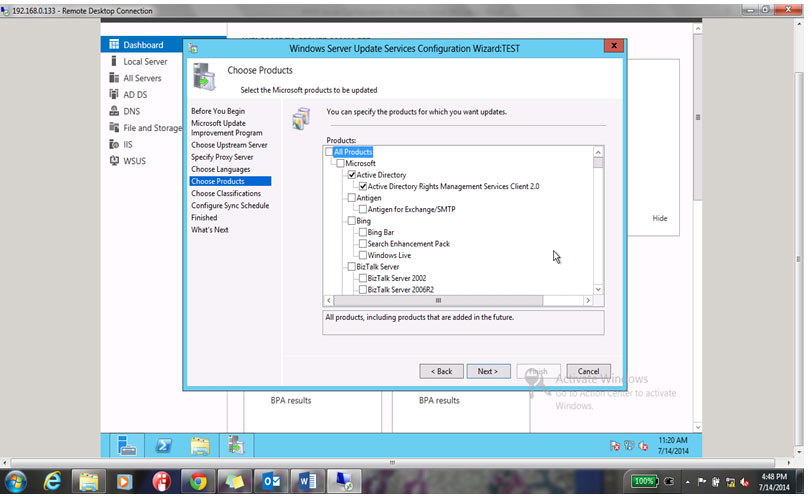810x496 pixels.
Task: Check the Windows Live checkbox
Action: click(363, 255)
